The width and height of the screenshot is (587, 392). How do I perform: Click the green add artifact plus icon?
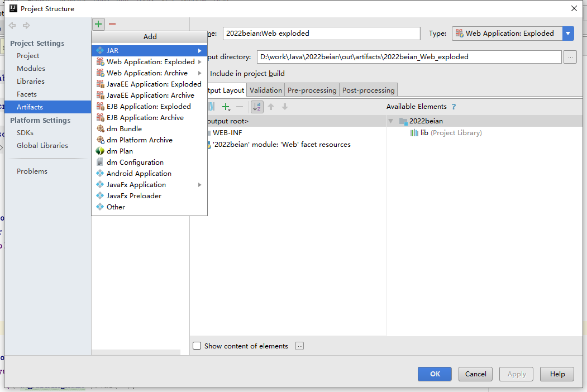(x=98, y=24)
